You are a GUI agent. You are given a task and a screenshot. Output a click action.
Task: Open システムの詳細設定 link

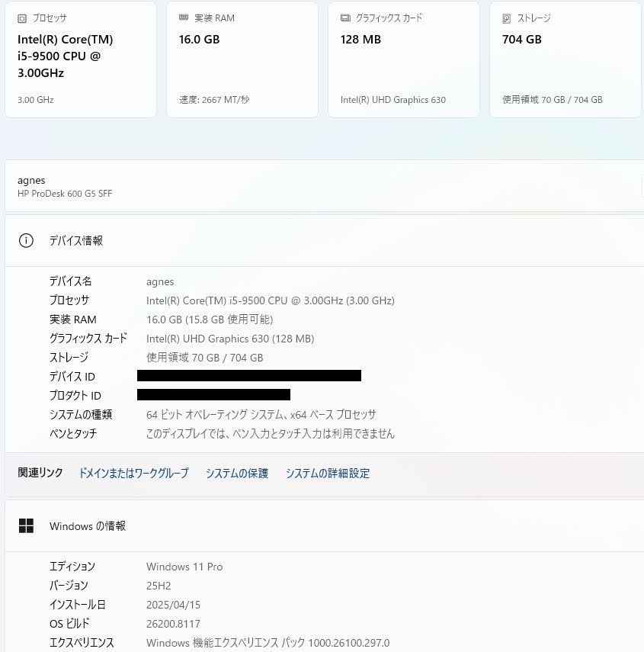[328, 473]
